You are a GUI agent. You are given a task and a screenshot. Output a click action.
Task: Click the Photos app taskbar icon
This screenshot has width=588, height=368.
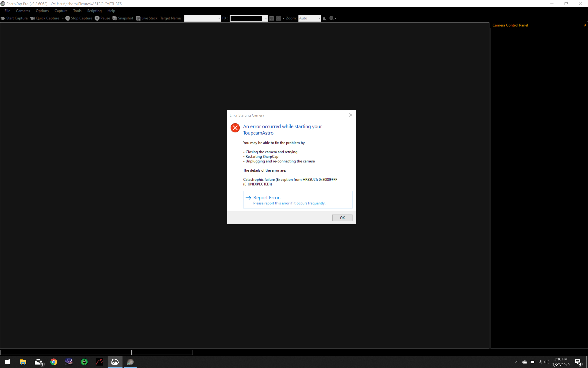115,362
